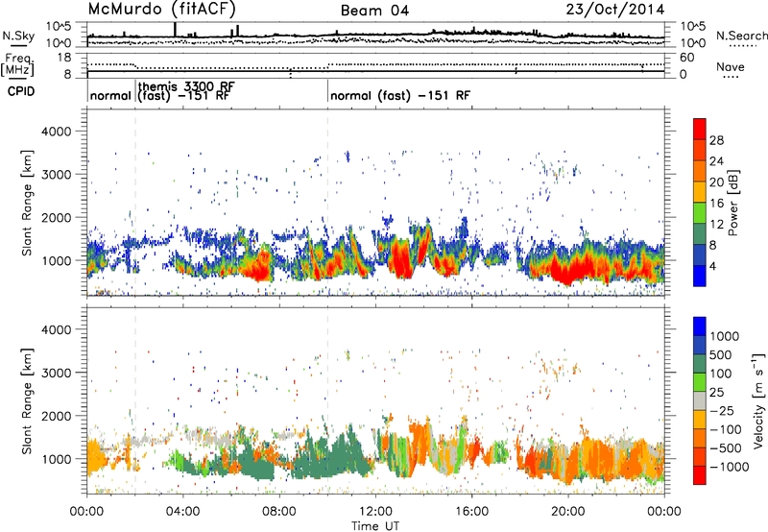Click the 'CPID' row label
Viewport: 768px width, 532px height.
[x=21, y=91]
